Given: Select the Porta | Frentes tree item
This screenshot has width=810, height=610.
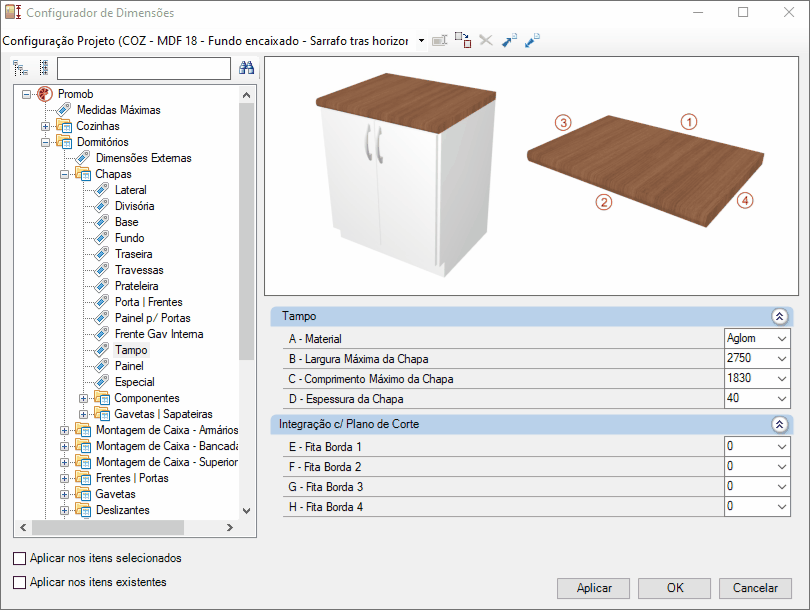Looking at the screenshot, I should click(x=148, y=302).
